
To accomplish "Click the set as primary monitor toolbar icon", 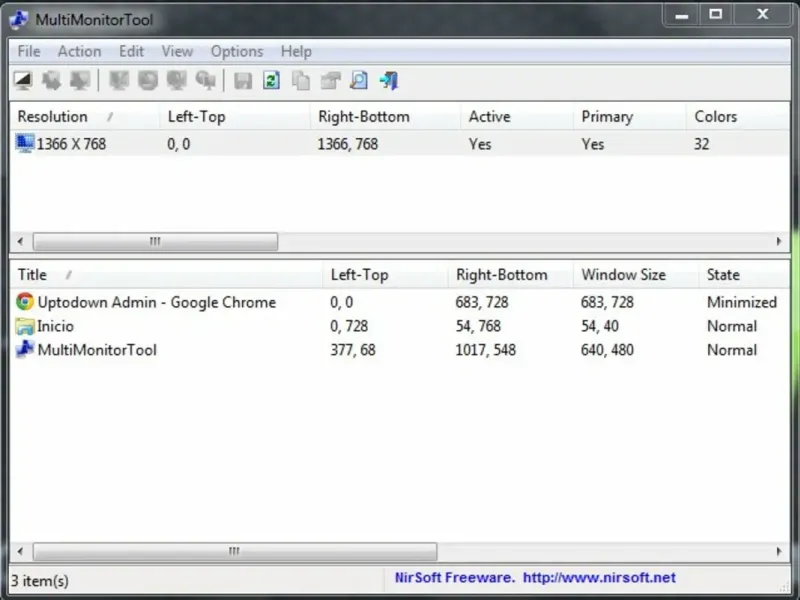I will click(206, 81).
